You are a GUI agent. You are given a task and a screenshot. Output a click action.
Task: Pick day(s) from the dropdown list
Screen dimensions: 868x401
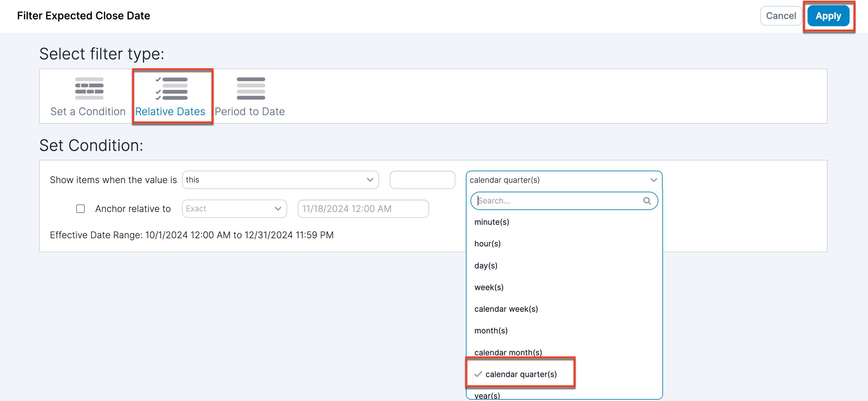(x=486, y=265)
